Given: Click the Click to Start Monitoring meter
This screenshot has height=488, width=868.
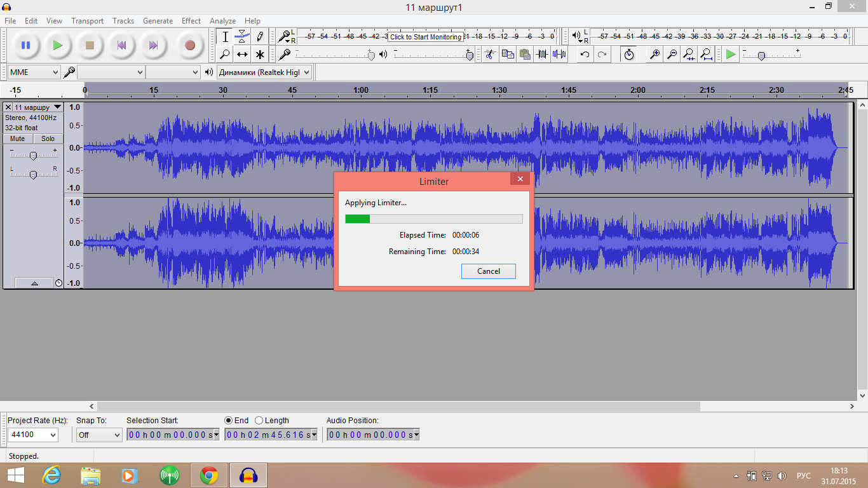Looking at the screenshot, I should click(x=426, y=37).
